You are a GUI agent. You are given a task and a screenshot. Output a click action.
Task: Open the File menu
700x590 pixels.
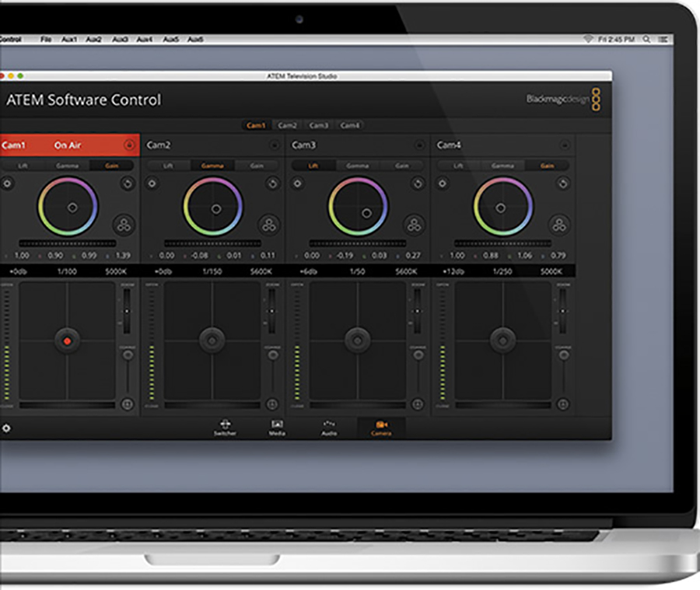[x=46, y=40]
